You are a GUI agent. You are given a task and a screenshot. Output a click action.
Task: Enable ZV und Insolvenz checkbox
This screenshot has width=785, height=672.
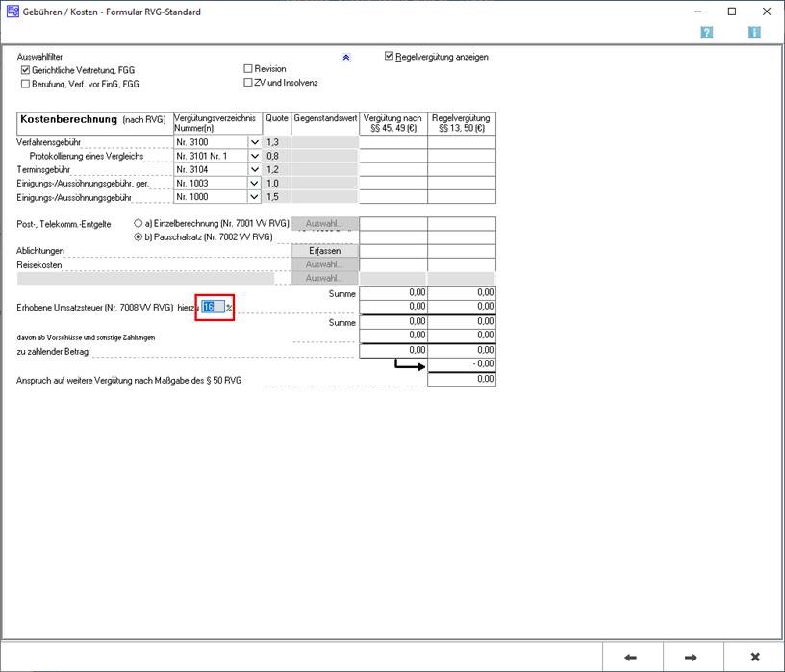pyautogui.click(x=248, y=82)
